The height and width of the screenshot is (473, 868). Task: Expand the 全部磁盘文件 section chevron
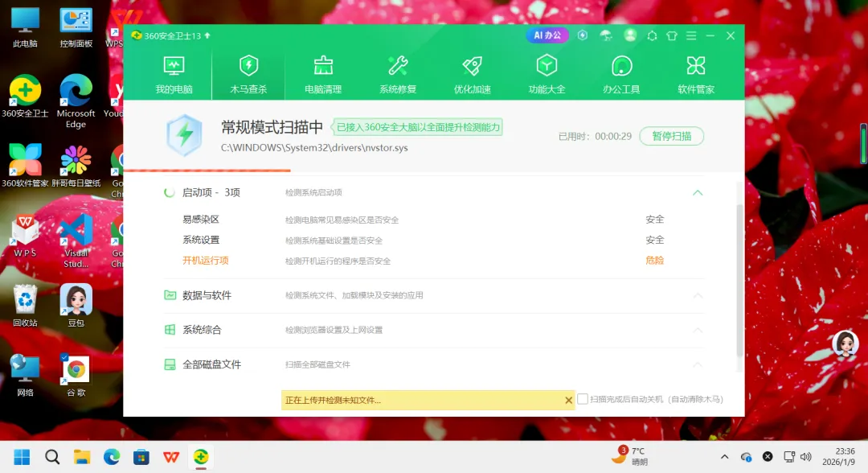698,364
